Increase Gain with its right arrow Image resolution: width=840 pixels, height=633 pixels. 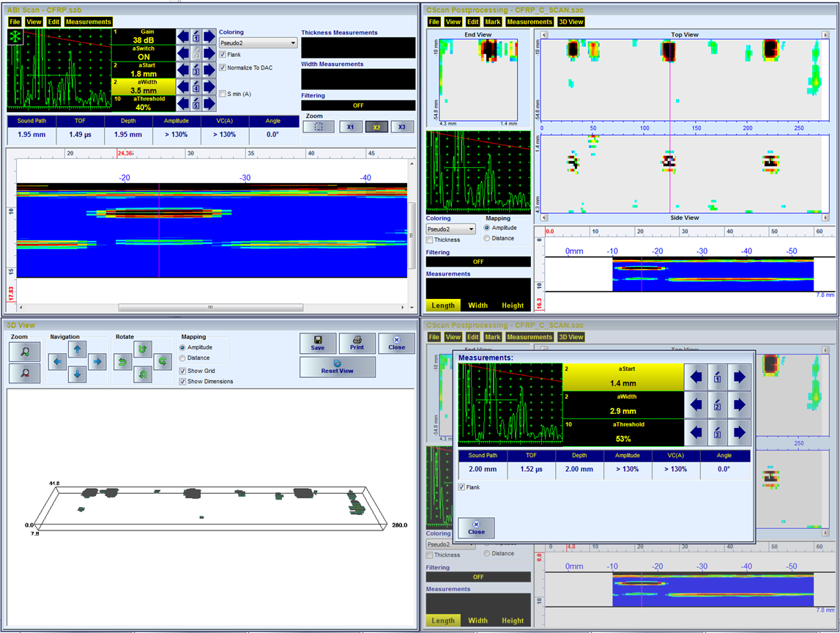point(209,37)
